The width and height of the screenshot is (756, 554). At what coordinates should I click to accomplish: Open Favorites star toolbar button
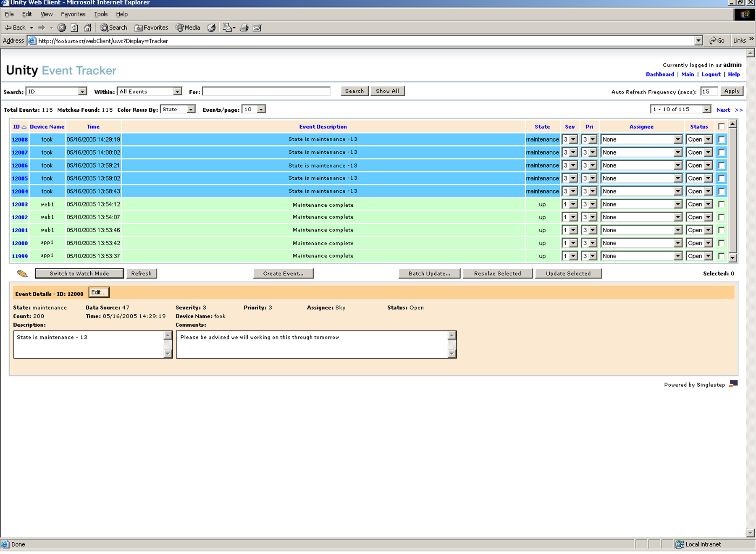(x=151, y=28)
